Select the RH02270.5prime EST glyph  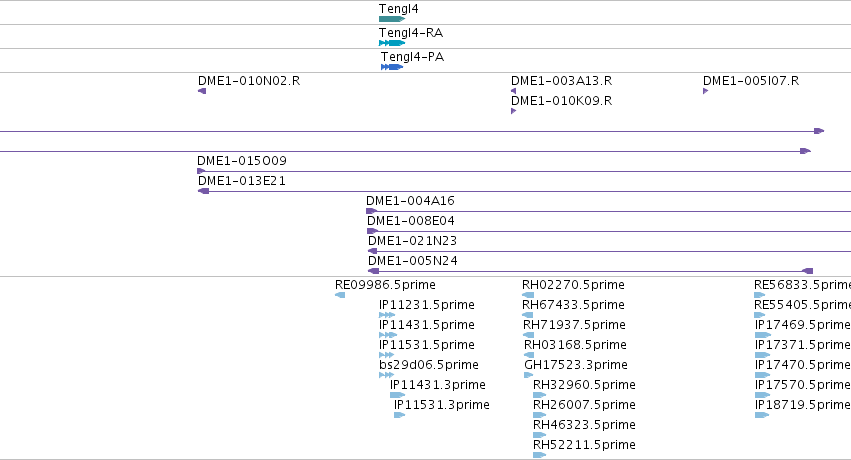[x=528, y=295]
